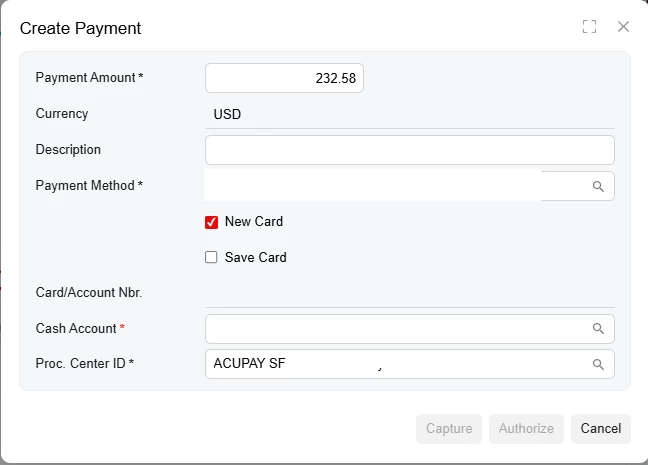This screenshot has width=648, height=465.
Task: Open the Proc. Center ID lookup magnifier
Action: click(x=598, y=364)
